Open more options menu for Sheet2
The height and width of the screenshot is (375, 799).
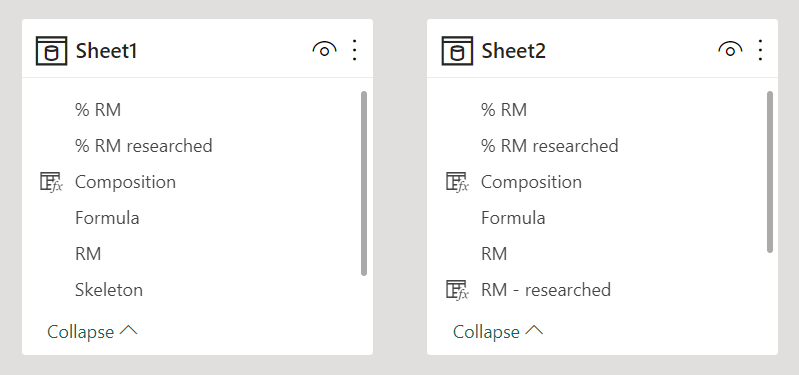[x=760, y=50]
